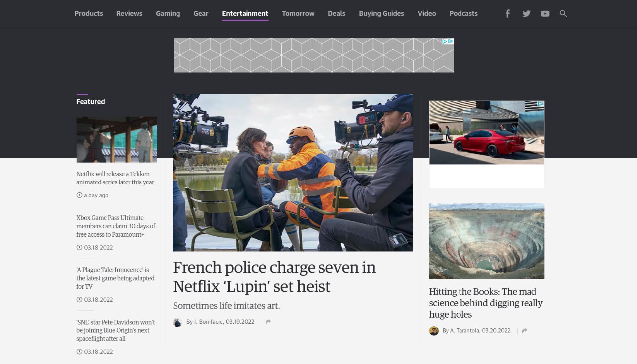This screenshot has height=364, width=637.
Task: Click author name I. Bonifacic
Action: [208, 322]
